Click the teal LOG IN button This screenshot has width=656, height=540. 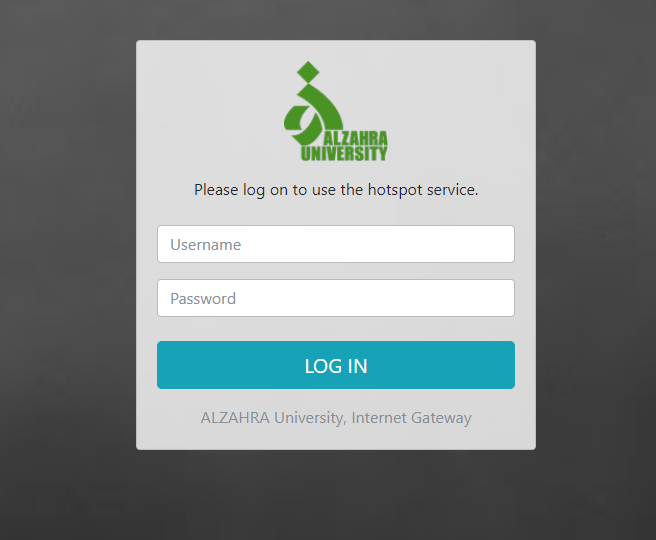click(x=336, y=365)
